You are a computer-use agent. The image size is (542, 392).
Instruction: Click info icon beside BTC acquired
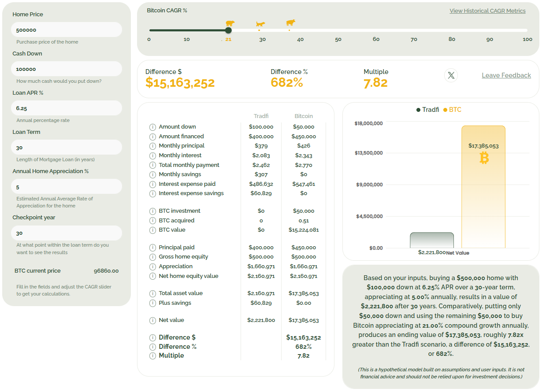[x=153, y=221]
